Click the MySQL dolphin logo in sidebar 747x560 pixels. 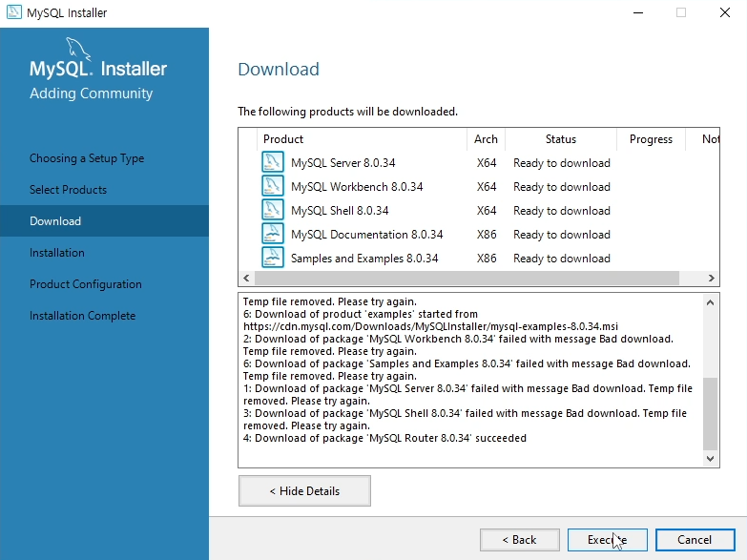(x=77, y=49)
